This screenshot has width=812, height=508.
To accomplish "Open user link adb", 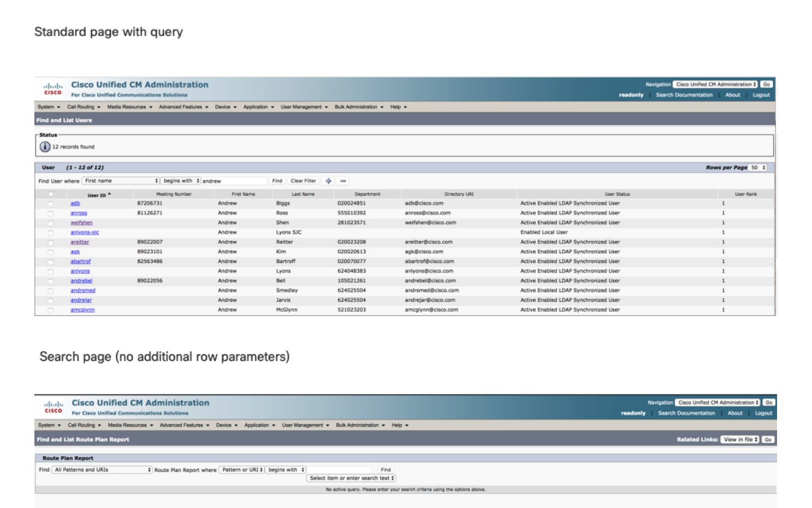I will pyautogui.click(x=75, y=203).
